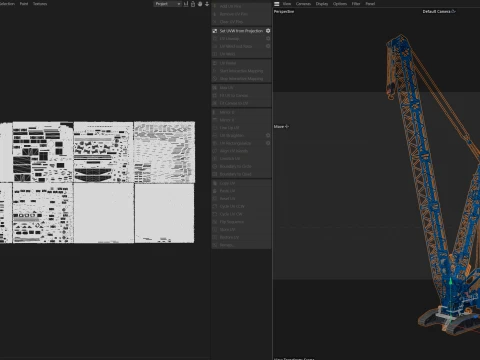Click the Add UV Pins icon
480x360 pixels.
pyautogui.click(x=215, y=6)
